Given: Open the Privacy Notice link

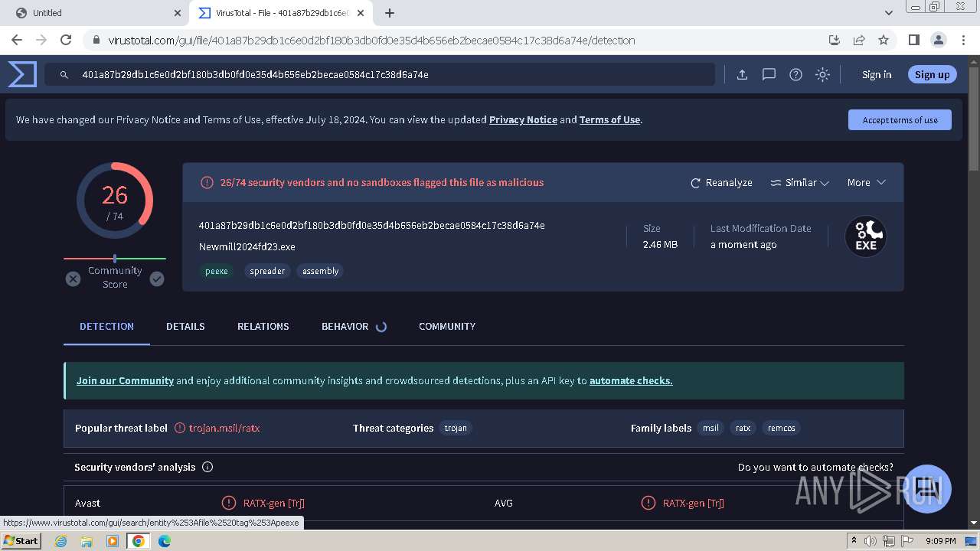Looking at the screenshot, I should click(523, 119).
